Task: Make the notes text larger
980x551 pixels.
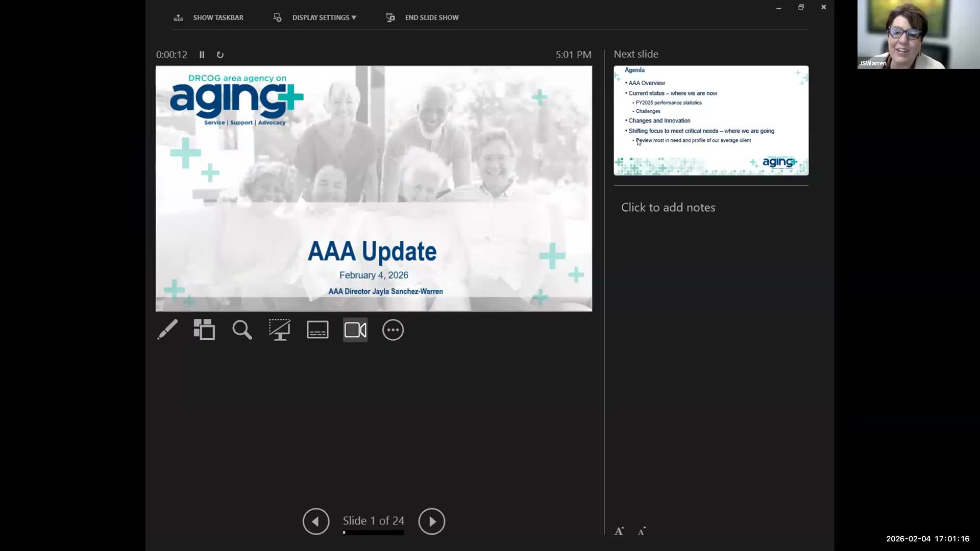Action: pyautogui.click(x=619, y=531)
